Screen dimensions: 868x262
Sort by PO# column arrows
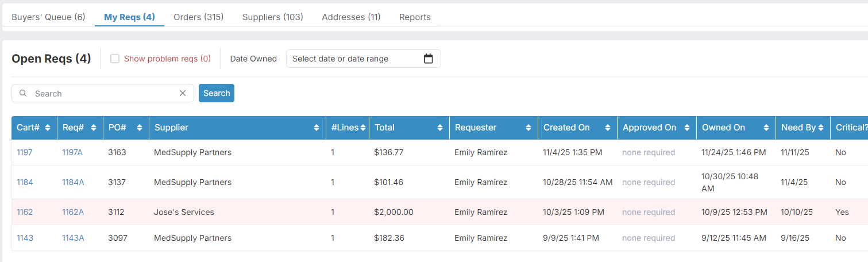point(140,128)
